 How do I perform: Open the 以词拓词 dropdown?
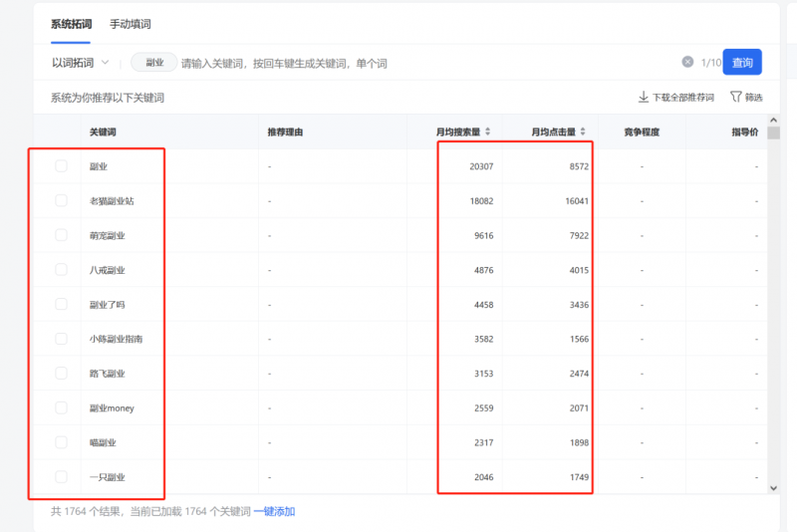[80, 63]
